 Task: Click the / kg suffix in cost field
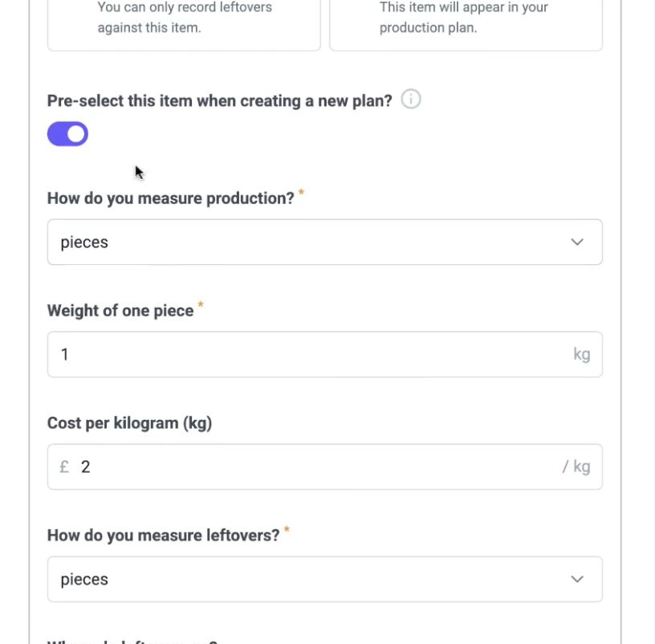pyautogui.click(x=576, y=467)
